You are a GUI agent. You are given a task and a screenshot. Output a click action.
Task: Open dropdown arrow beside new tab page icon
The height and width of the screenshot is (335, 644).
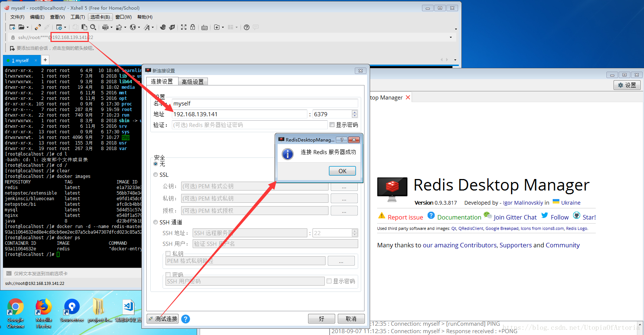coord(223,27)
